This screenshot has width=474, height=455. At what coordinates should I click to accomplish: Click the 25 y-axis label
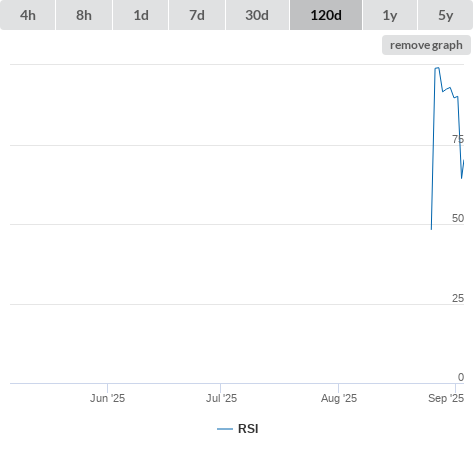tap(458, 298)
